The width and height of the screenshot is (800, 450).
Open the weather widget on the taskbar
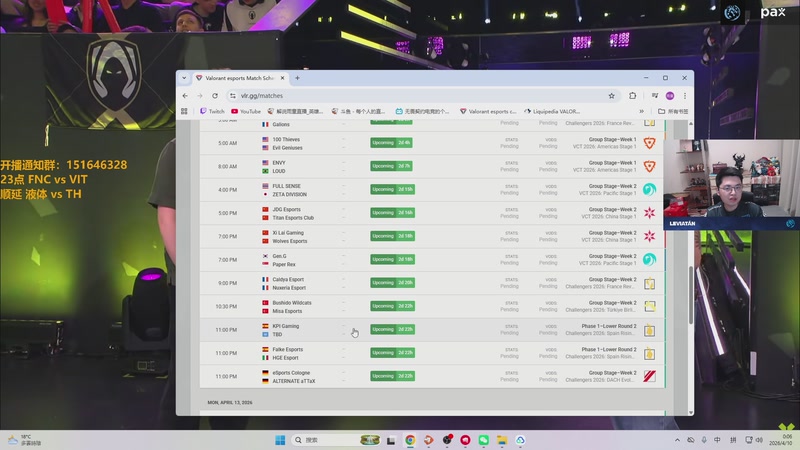click(x=24, y=440)
